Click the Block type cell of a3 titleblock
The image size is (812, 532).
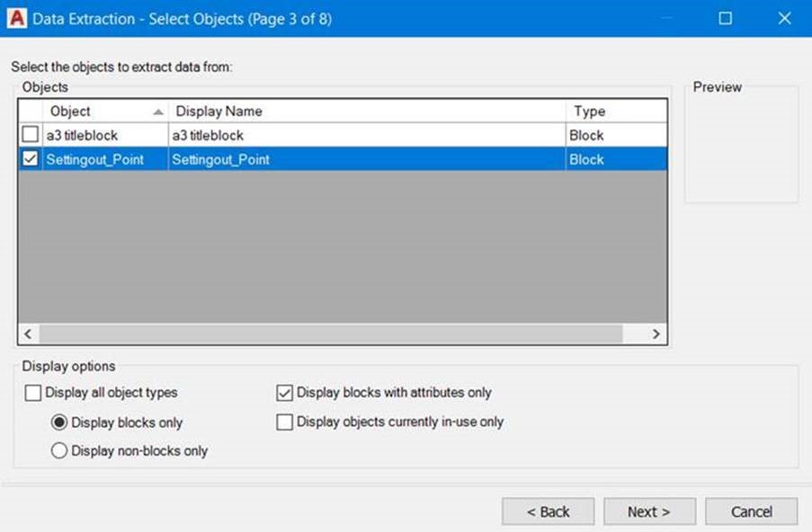[x=616, y=135]
